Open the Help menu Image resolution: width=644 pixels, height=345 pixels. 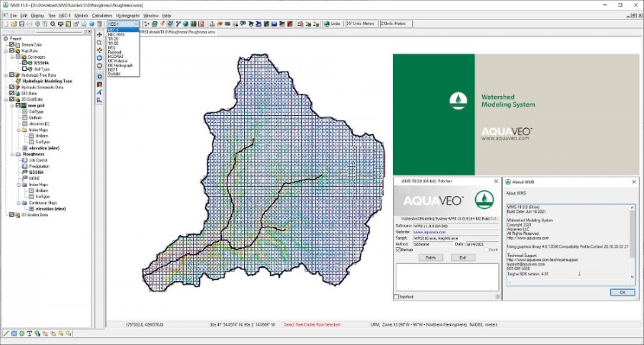point(166,16)
